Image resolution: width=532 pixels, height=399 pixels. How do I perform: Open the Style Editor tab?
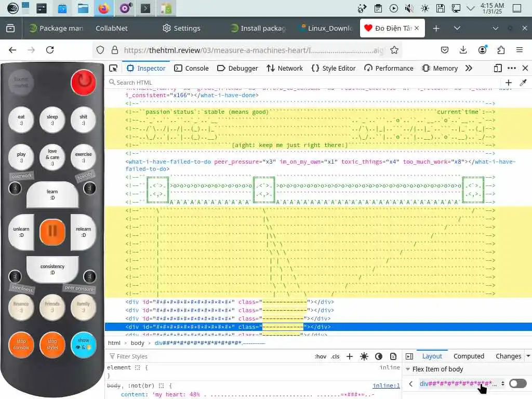click(x=334, y=68)
